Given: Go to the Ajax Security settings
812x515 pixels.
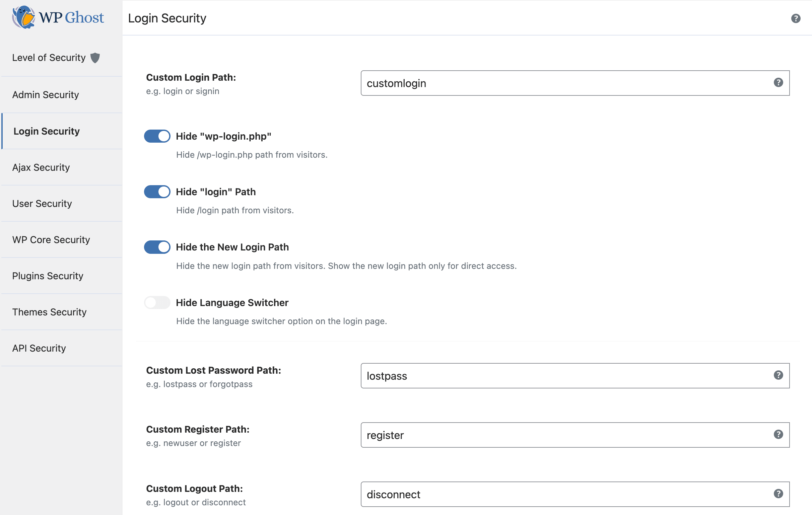Looking at the screenshot, I should pos(41,167).
